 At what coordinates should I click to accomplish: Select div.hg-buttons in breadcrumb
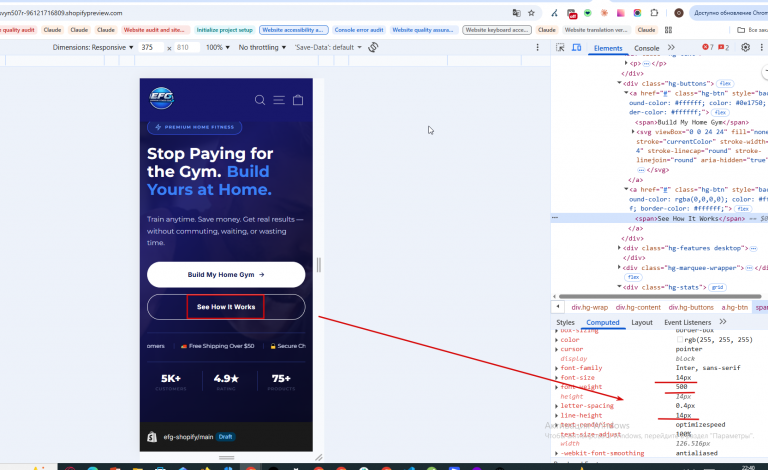(x=691, y=307)
